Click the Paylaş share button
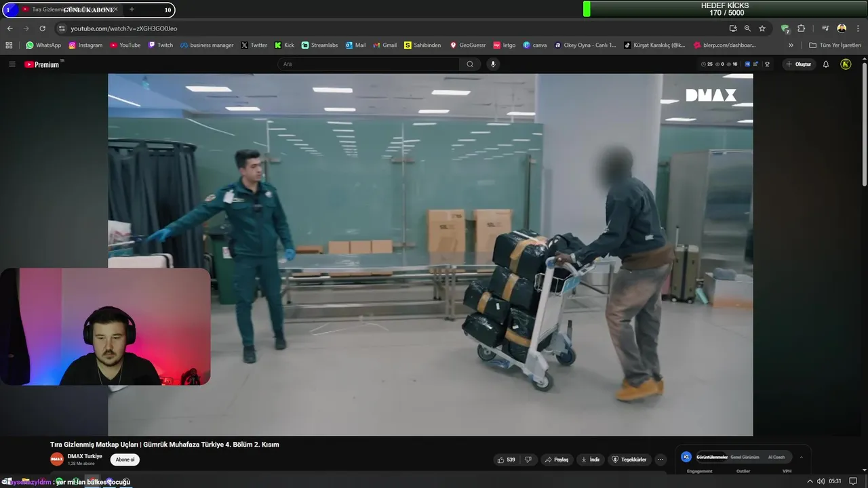Image resolution: width=868 pixels, height=488 pixels. [557, 460]
